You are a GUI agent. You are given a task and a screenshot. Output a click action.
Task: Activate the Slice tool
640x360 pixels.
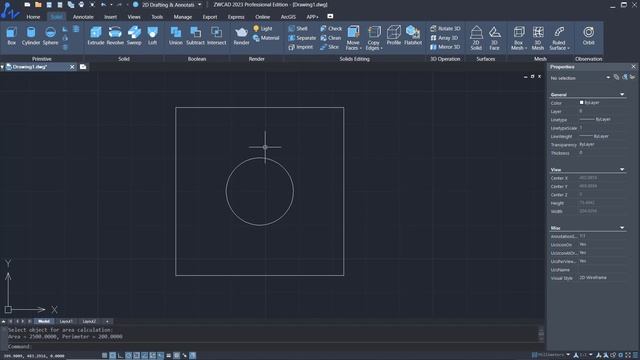point(329,47)
